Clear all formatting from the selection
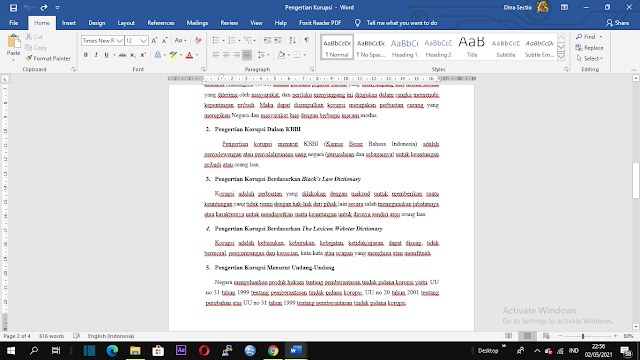This screenshot has height=360, width=640. click(198, 40)
